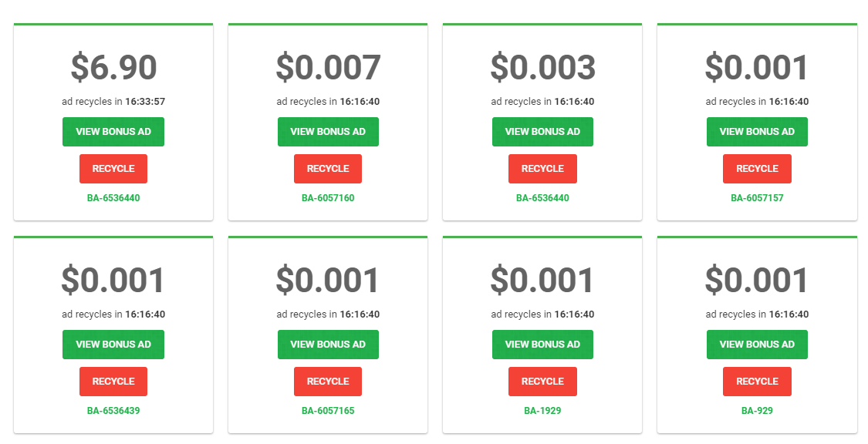This screenshot has height=444, width=868.
Task: Open the BA-929 link
Action: click(x=757, y=411)
